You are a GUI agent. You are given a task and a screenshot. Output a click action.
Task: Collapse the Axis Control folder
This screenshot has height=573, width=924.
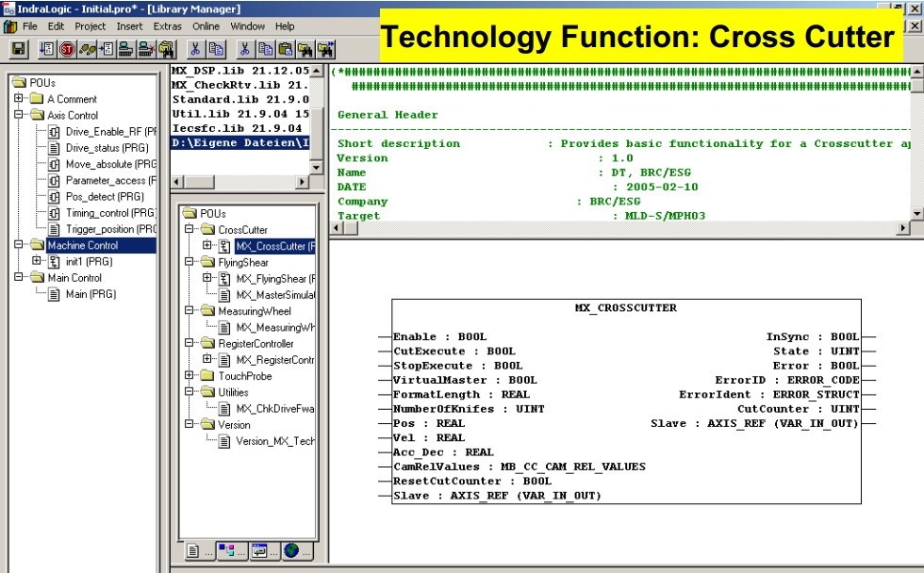click(x=18, y=114)
